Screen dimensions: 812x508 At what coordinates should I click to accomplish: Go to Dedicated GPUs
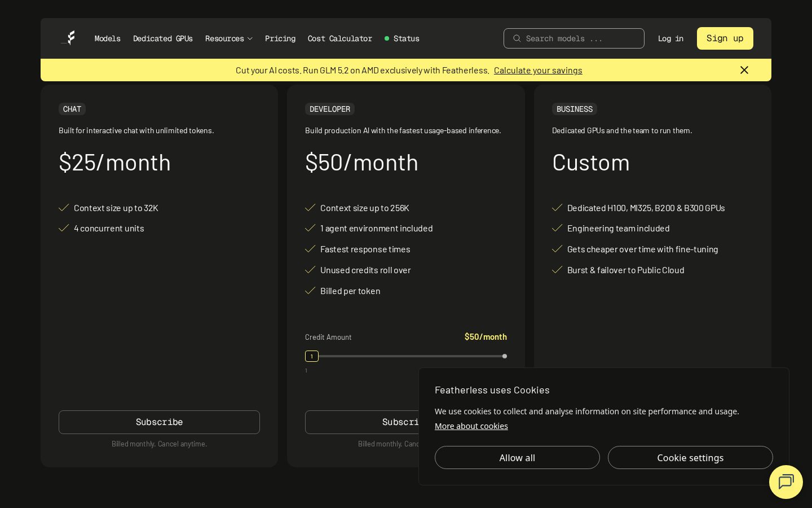(x=163, y=38)
